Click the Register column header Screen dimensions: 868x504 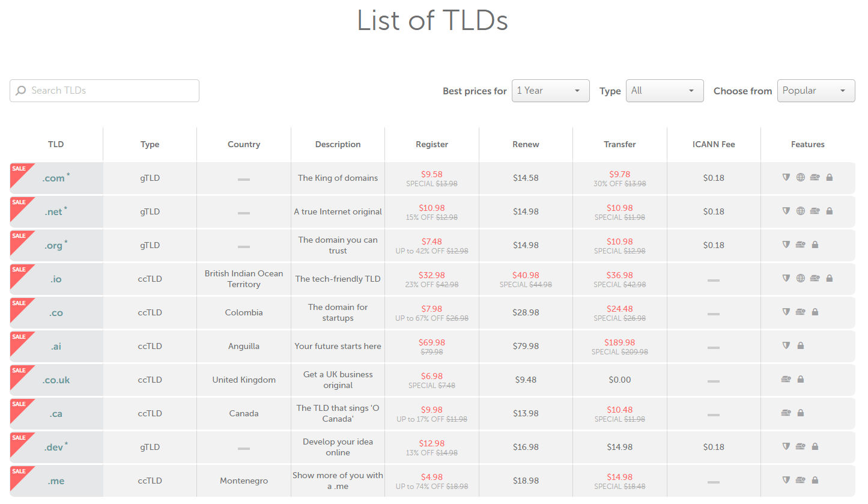tap(432, 144)
